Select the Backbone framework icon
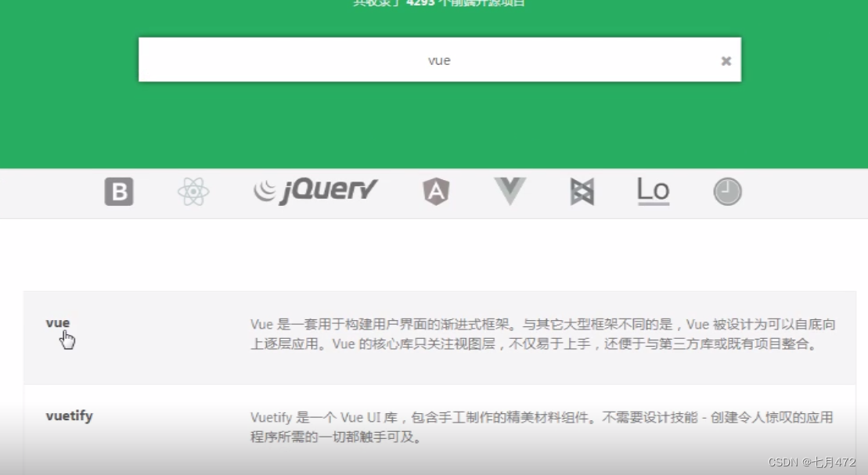 click(581, 190)
